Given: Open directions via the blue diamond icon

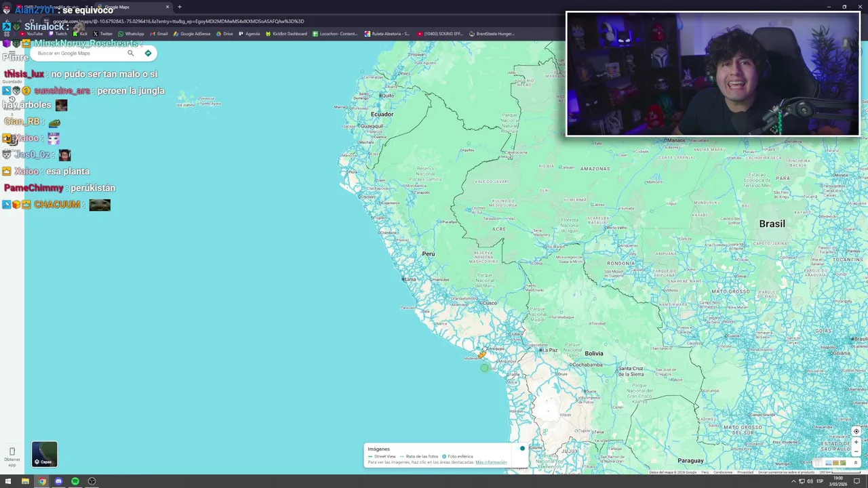Looking at the screenshot, I should click(148, 53).
